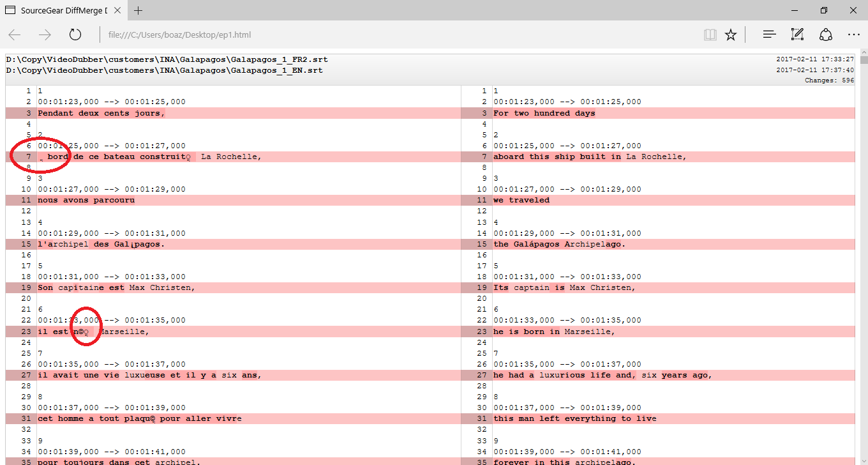The width and height of the screenshot is (868, 465).
Task: Click the Galapagos_1_EN.srt file path
Action: 165,70
